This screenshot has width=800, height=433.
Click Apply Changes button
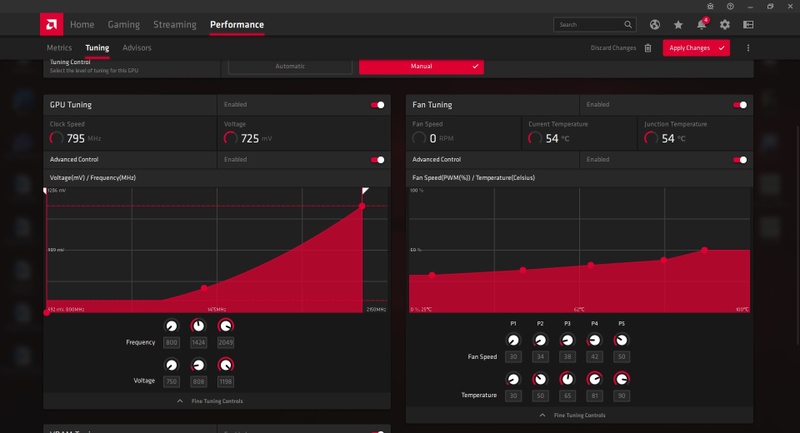(696, 48)
